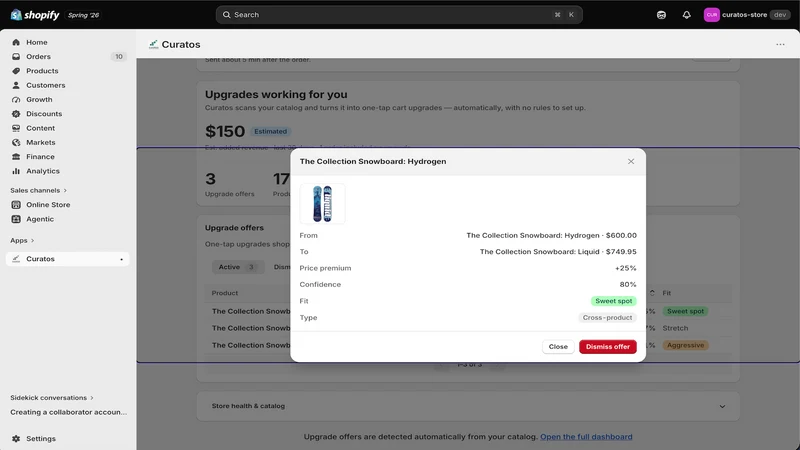Open notifications bell

point(686,15)
